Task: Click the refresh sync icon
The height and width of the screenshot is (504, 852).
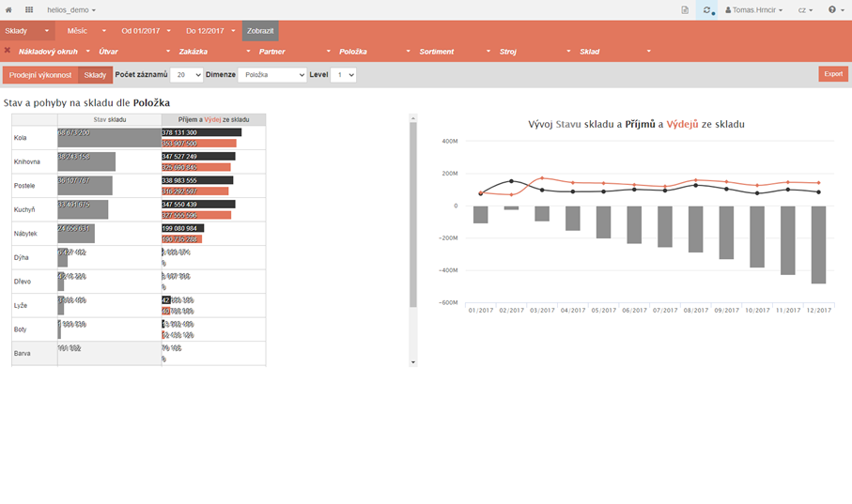Action: pos(706,9)
